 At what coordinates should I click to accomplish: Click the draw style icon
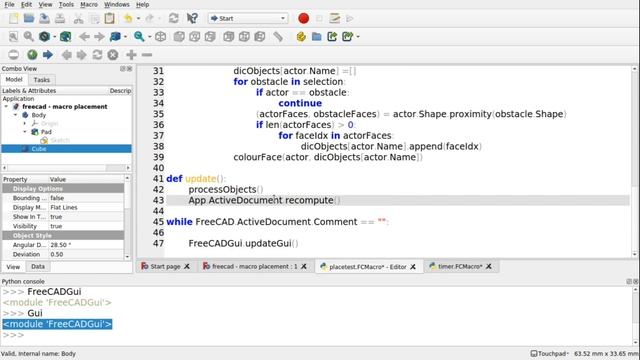click(44, 37)
